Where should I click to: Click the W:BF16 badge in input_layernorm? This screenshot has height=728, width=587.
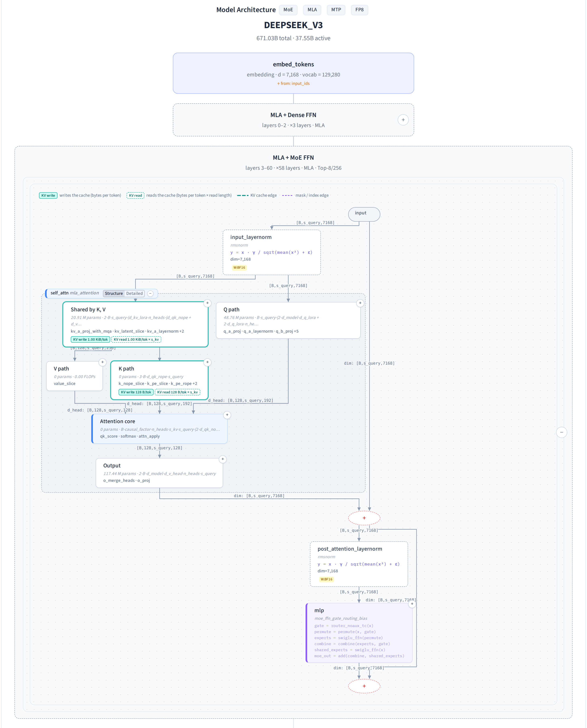239,268
